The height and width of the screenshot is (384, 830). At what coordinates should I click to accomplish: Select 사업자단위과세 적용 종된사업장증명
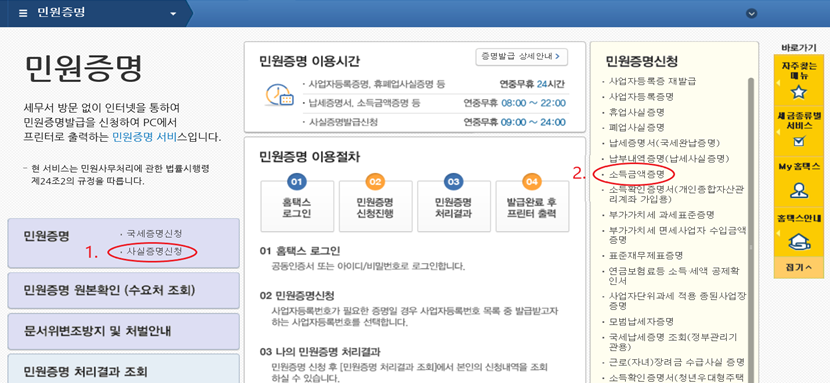677,301
